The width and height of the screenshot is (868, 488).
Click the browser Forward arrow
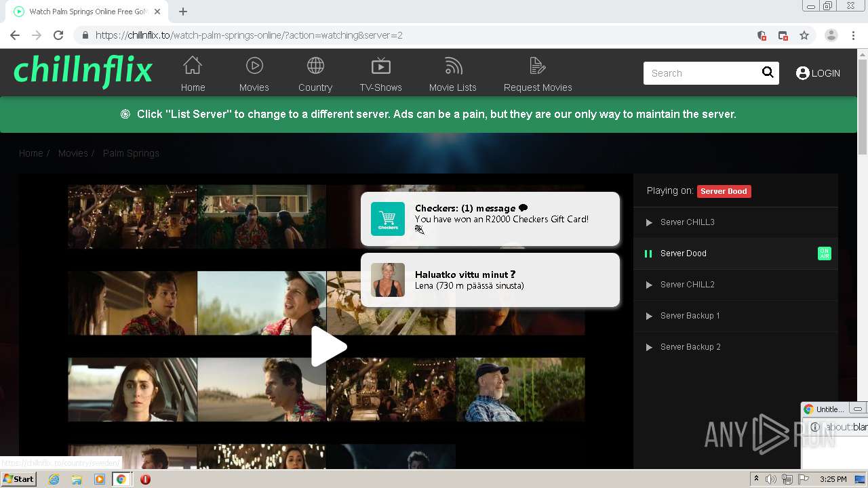(37, 35)
